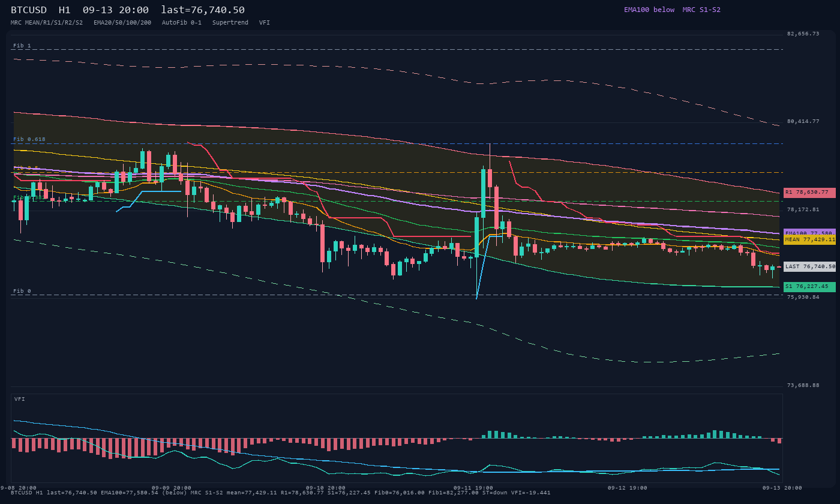
Task: Click the "09-11 19:00" time axis label
Action: [x=473, y=488]
